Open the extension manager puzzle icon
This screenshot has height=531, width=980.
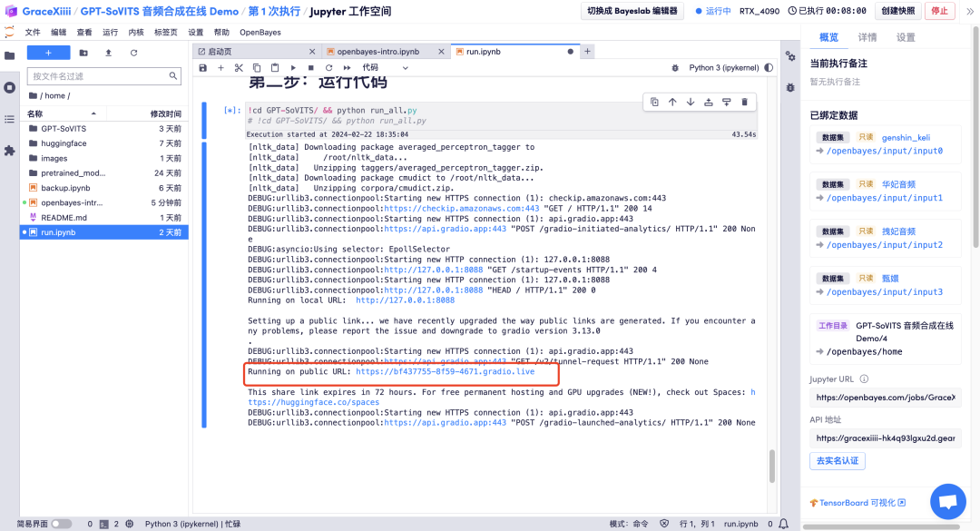click(9, 151)
